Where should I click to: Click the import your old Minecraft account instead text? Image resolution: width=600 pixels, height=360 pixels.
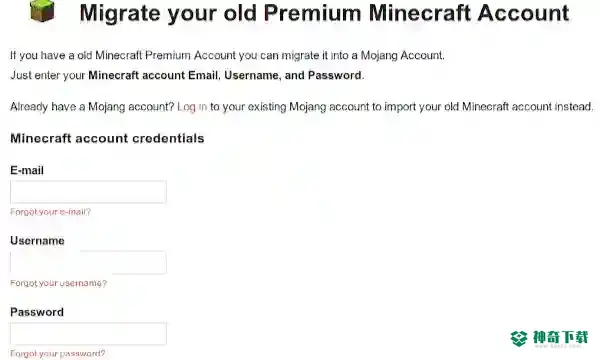tap(489, 107)
